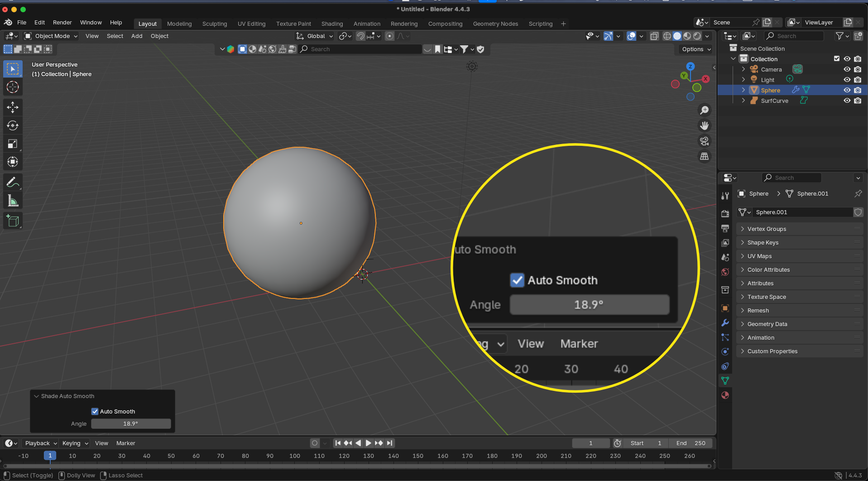Toggle snapping magnet in header
Image resolution: width=868 pixels, height=481 pixels.
point(360,36)
